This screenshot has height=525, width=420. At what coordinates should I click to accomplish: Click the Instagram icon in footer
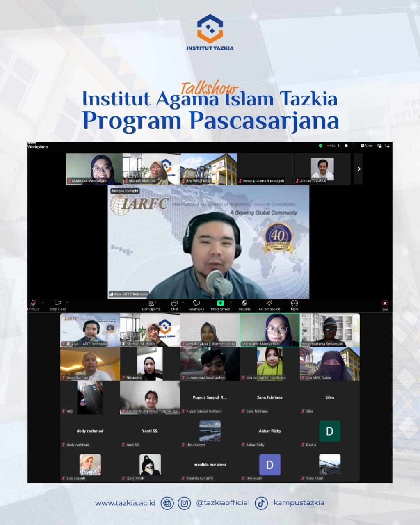point(184,503)
